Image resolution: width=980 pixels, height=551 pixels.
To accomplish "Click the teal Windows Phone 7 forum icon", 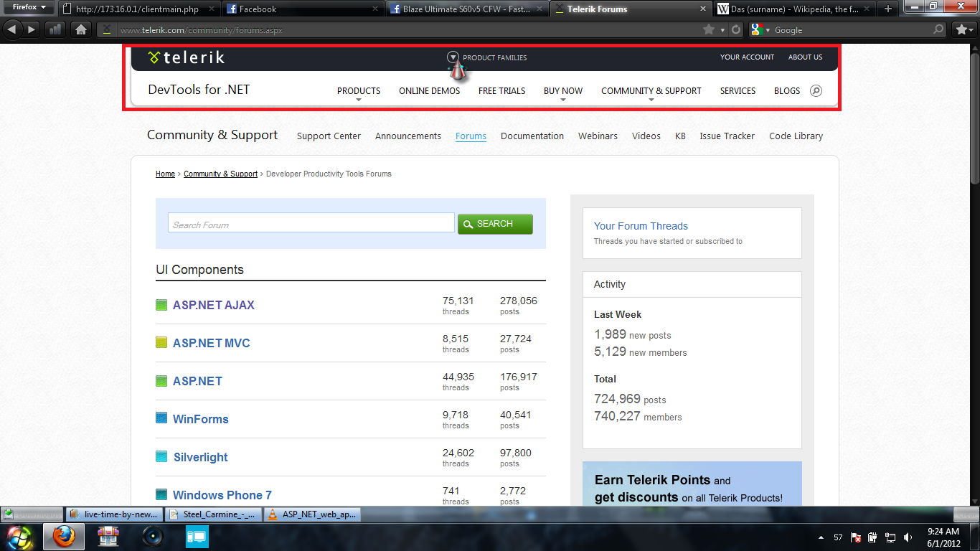I will (161, 494).
